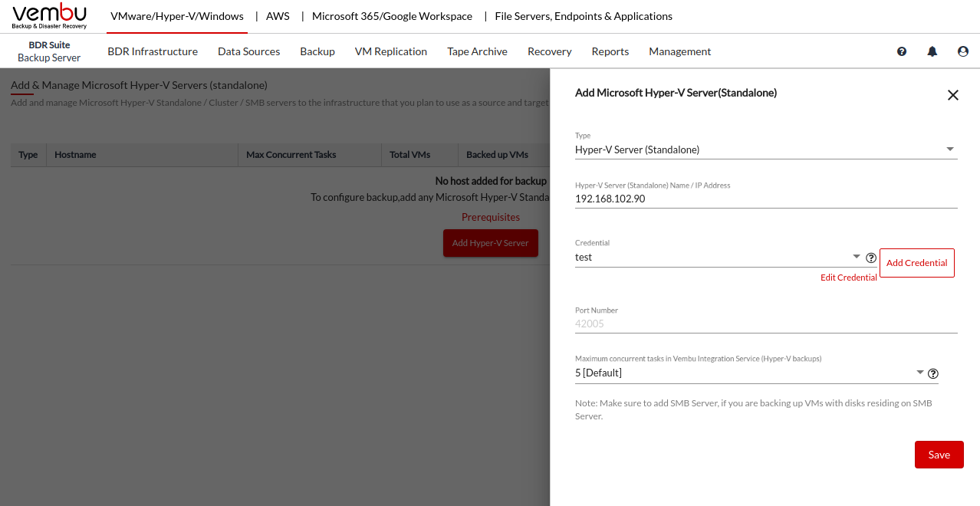Click the Hyper-V Server IP address field
Viewport: 980px width, 506px height.
click(765, 199)
